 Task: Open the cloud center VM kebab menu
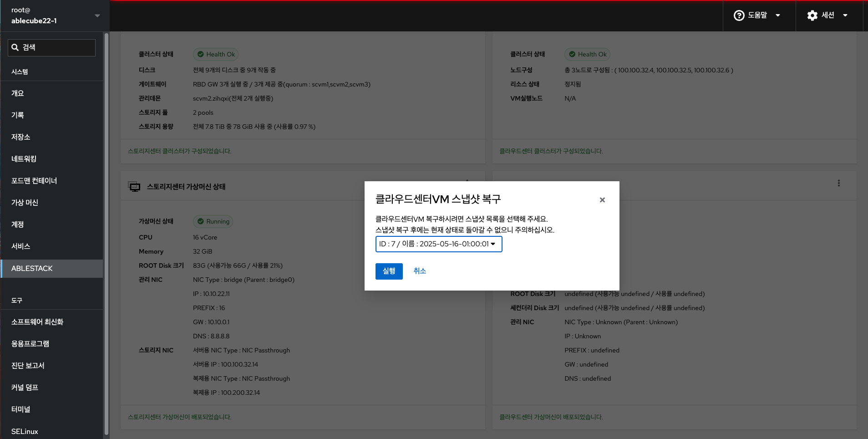point(838,183)
